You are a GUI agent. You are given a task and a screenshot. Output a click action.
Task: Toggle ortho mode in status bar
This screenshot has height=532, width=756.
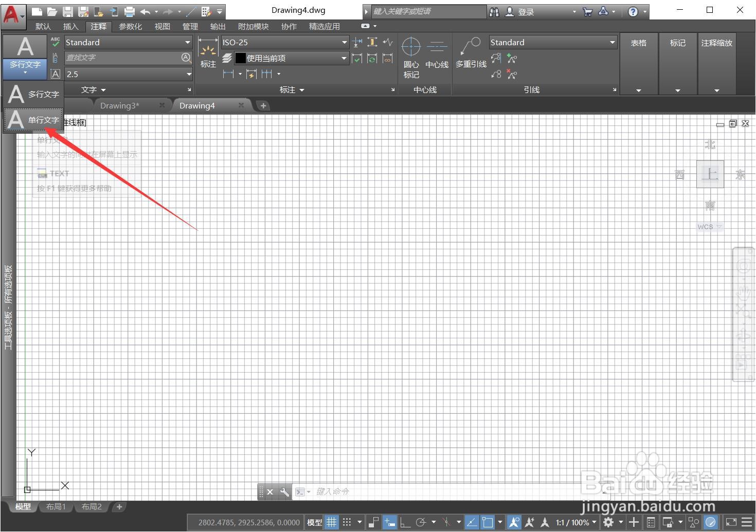click(x=405, y=522)
